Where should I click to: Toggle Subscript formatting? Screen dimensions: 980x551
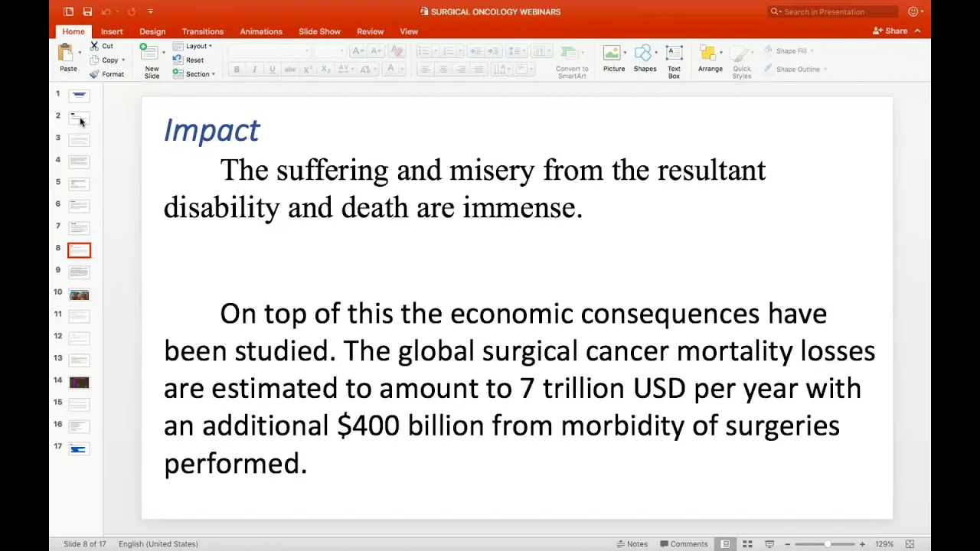[x=325, y=69]
